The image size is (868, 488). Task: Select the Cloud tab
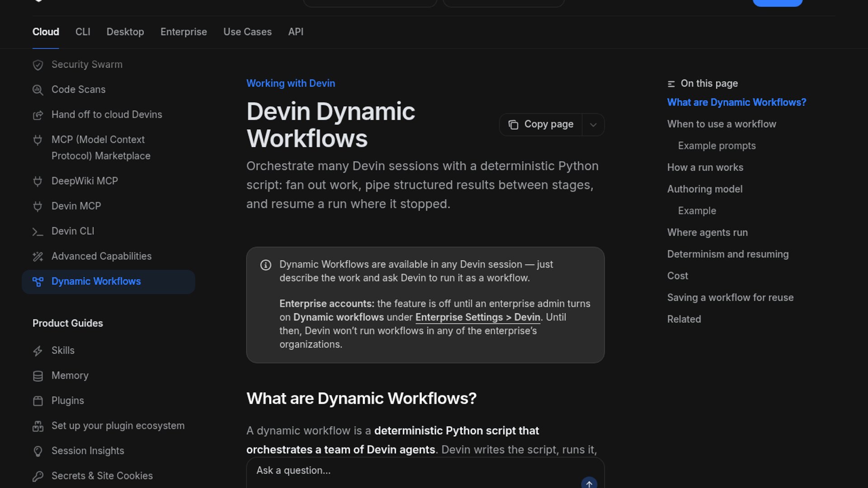tap(46, 32)
